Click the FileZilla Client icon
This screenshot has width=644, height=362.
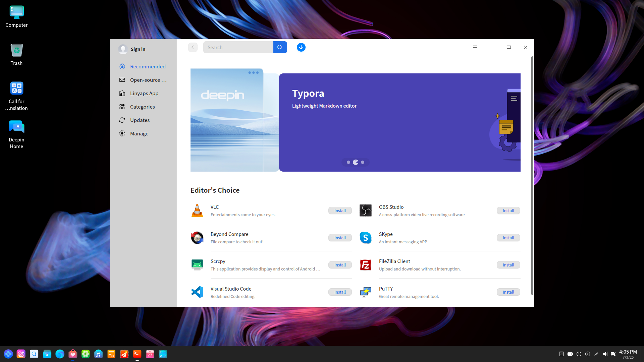click(366, 265)
